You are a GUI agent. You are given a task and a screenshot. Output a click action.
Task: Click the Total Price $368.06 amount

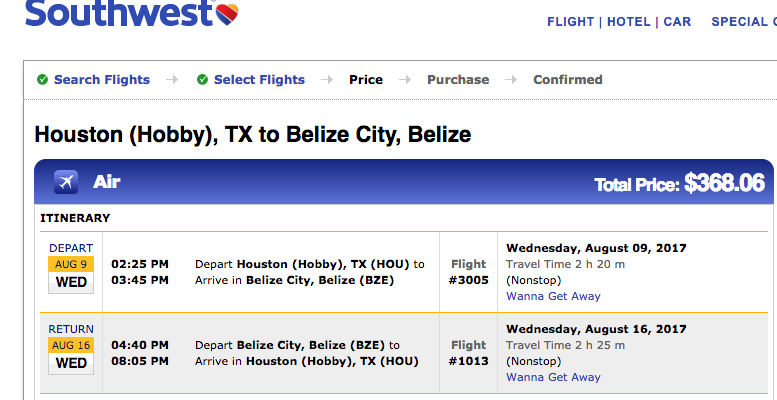(724, 183)
